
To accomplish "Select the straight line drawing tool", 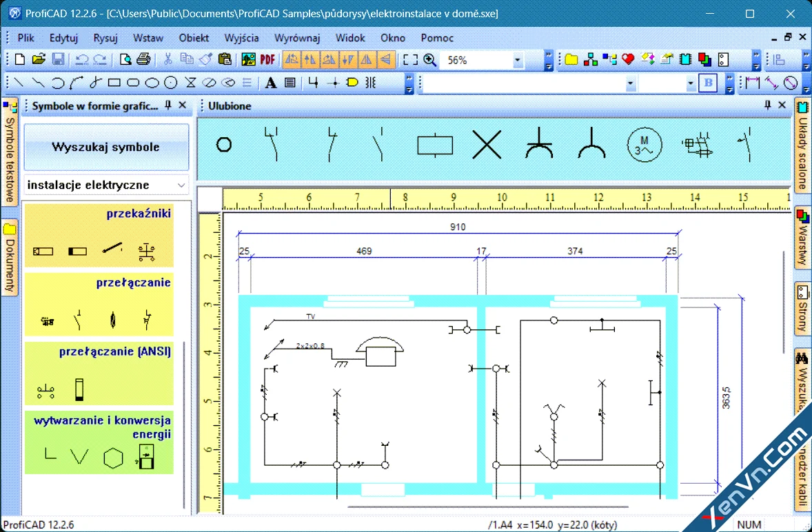I will (19, 82).
